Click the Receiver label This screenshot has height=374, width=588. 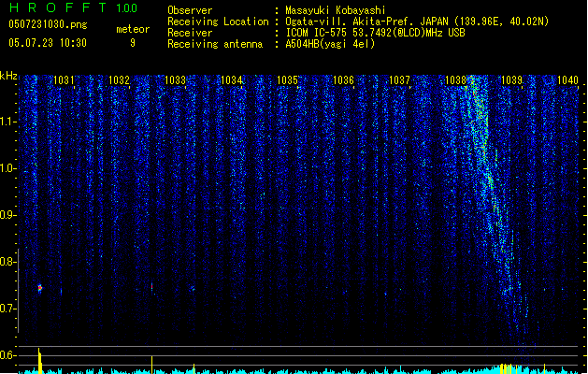(190, 33)
